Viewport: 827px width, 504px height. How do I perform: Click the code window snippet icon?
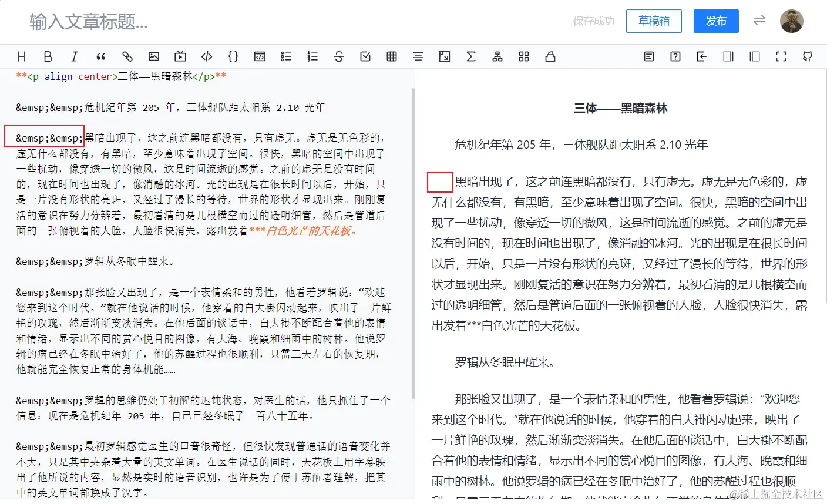click(x=260, y=56)
